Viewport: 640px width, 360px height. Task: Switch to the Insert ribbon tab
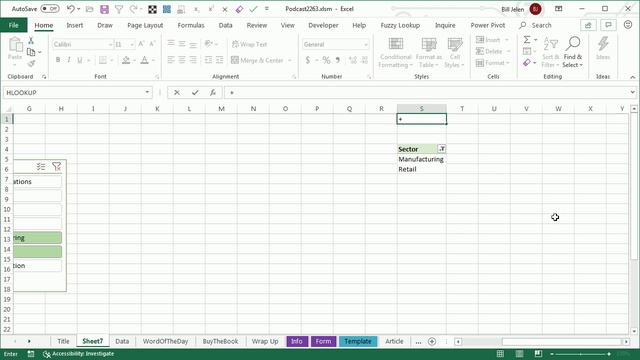click(75, 25)
